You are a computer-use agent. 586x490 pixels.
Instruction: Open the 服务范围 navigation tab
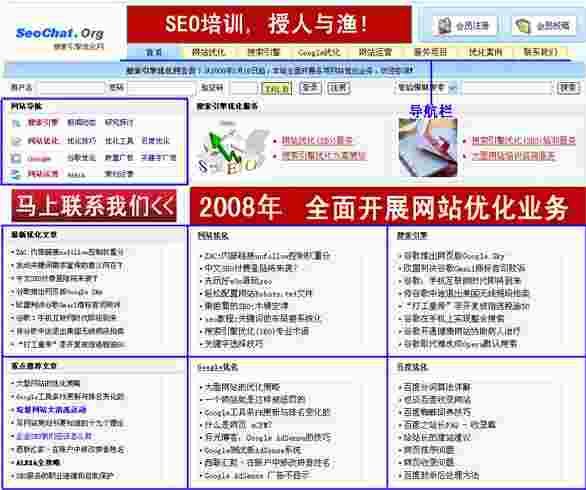[430, 52]
